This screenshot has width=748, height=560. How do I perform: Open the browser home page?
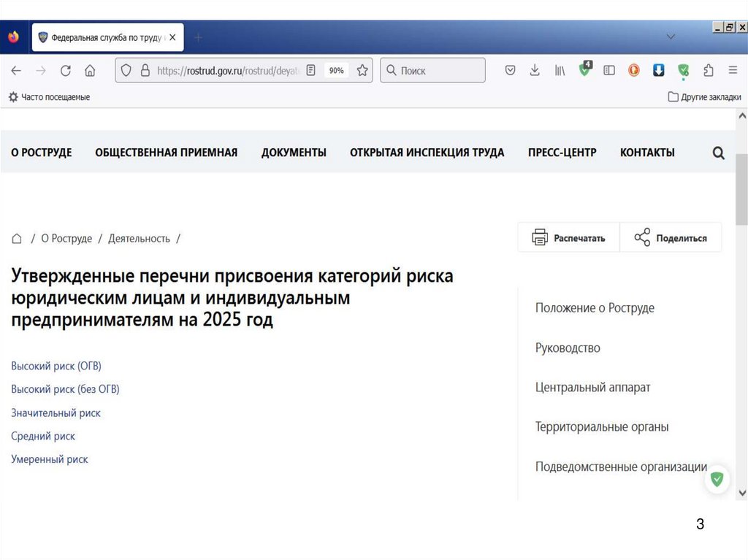[x=90, y=71]
